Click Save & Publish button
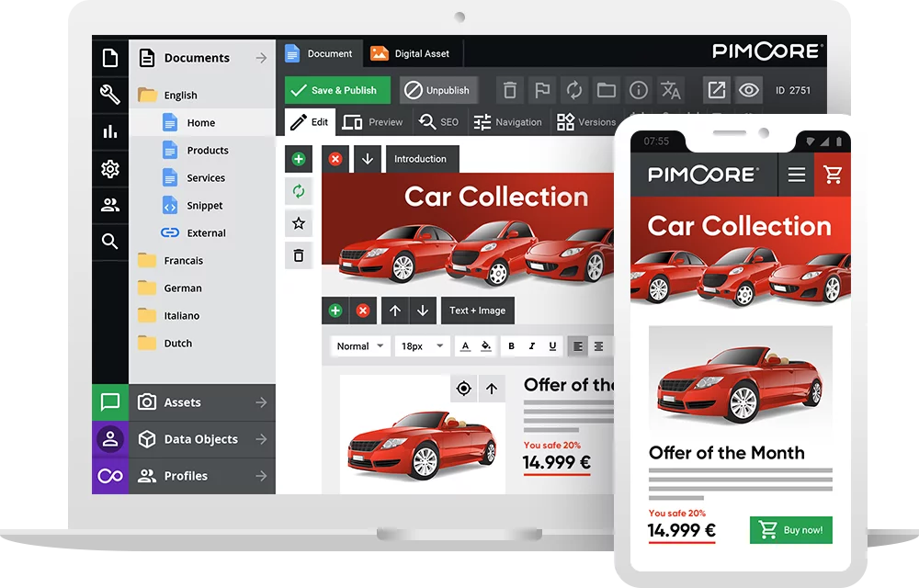Image resolution: width=919 pixels, height=588 pixels. coord(337,90)
